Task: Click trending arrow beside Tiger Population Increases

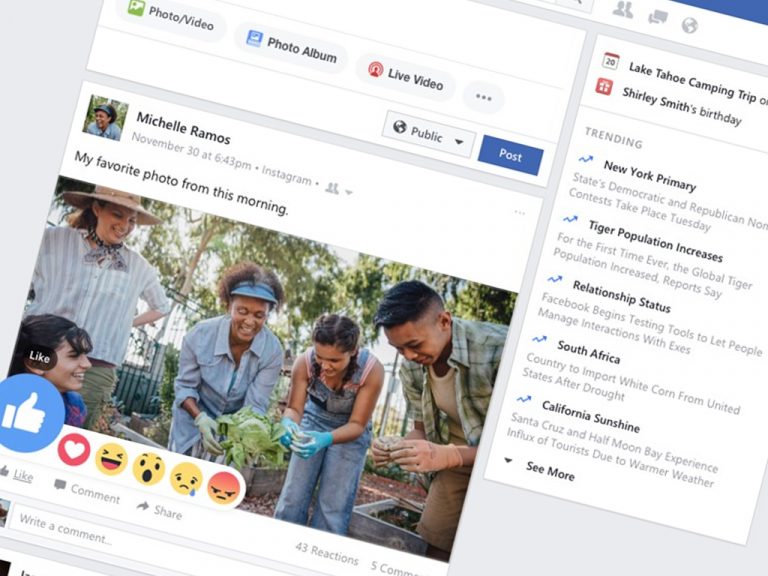Action: coord(570,218)
